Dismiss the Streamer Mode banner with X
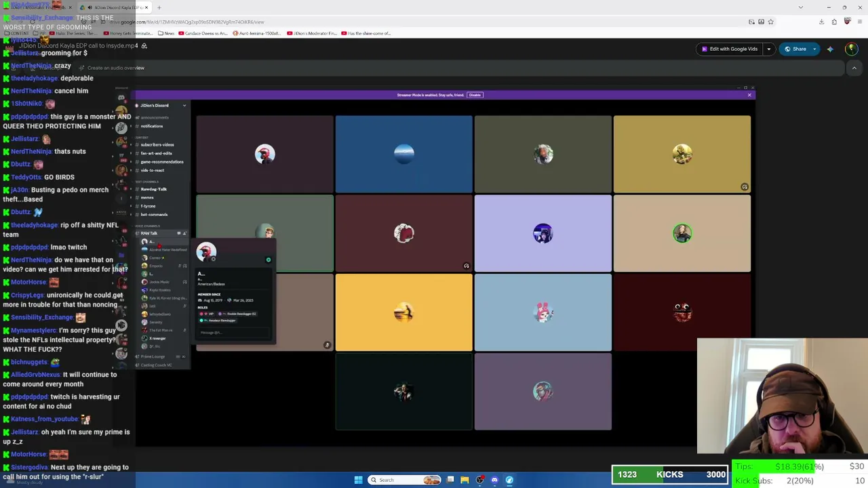The width and height of the screenshot is (868, 488). click(x=749, y=95)
